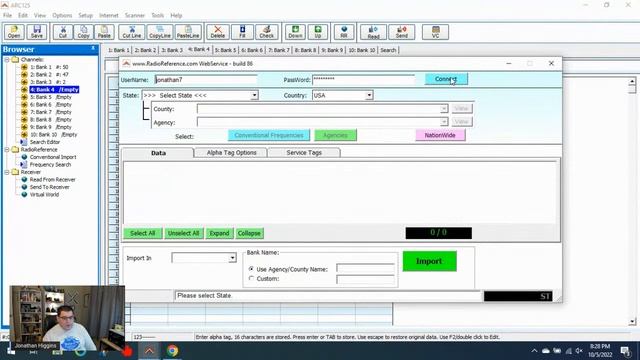Open the Scanner menu
This screenshot has height=360, width=640.
(x=135, y=16)
